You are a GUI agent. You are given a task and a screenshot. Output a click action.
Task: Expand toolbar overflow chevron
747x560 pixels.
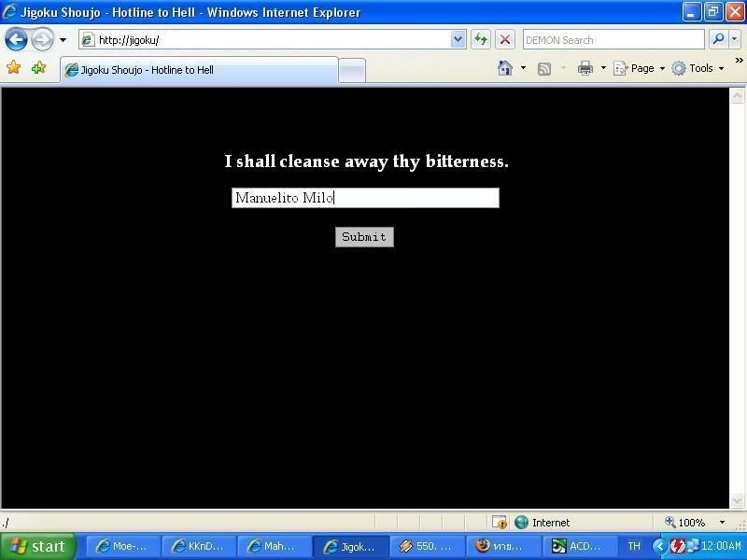739,61
